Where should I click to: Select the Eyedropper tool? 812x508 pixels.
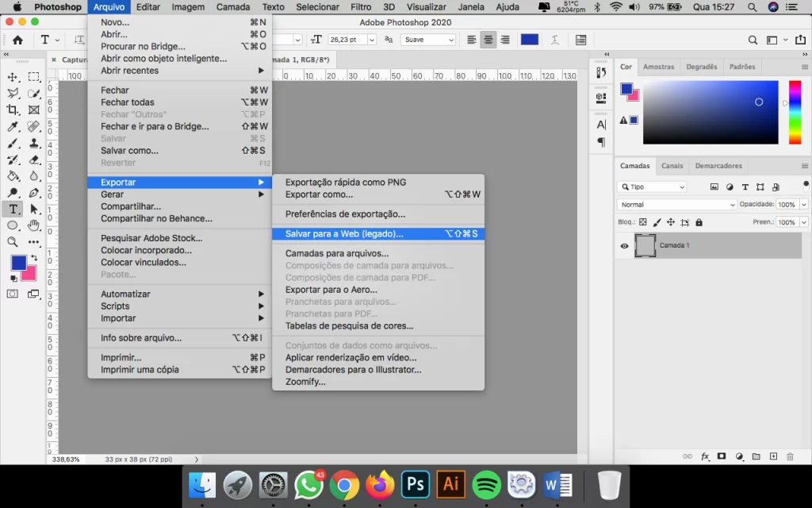tap(13, 126)
